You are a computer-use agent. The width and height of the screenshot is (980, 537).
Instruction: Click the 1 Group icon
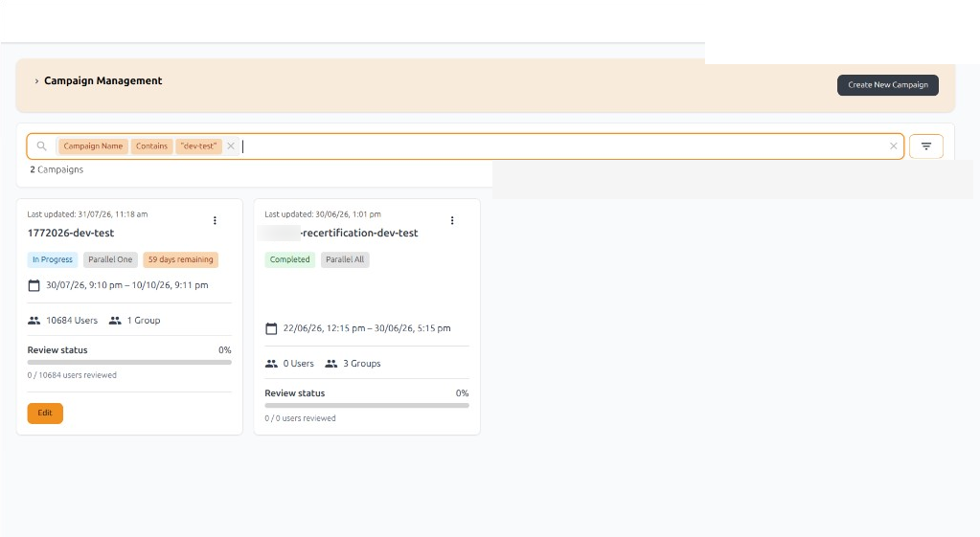pyautogui.click(x=115, y=321)
